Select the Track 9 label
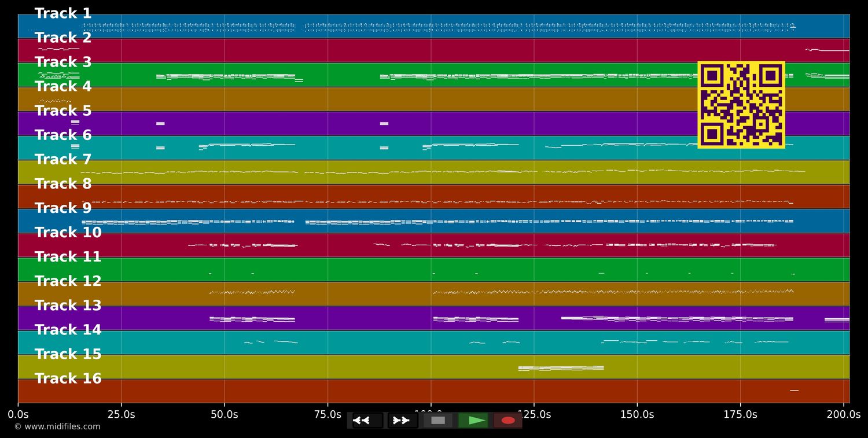 click(x=63, y=208)
